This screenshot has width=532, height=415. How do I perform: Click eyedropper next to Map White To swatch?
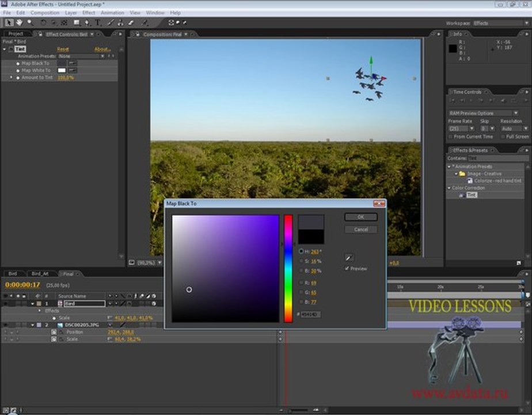click(x=73, y=70)
